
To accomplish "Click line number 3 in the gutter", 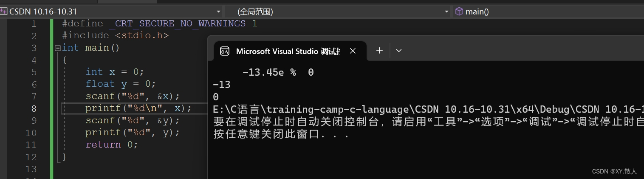I will point(34,48).
